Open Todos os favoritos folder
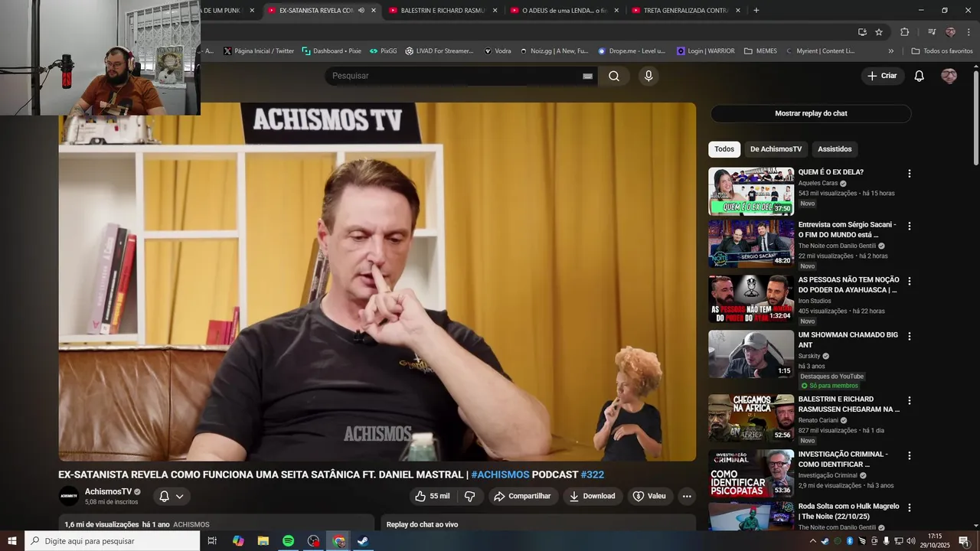This screenshot has width=980, height=551. point(942,51)
